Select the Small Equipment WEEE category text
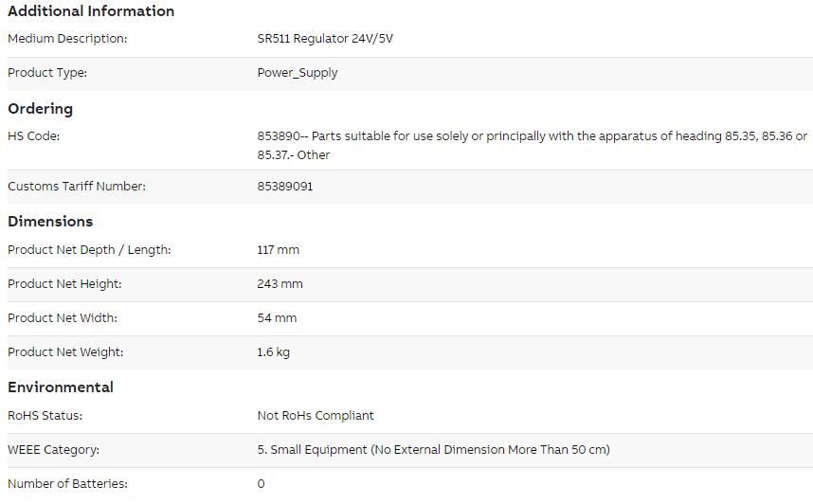This screenshot has height=504, width=813. tap(433, 450)
